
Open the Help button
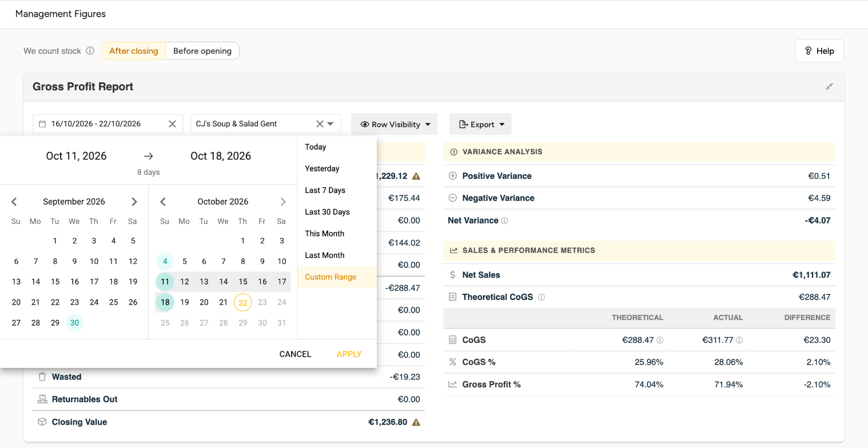point(819,51)
